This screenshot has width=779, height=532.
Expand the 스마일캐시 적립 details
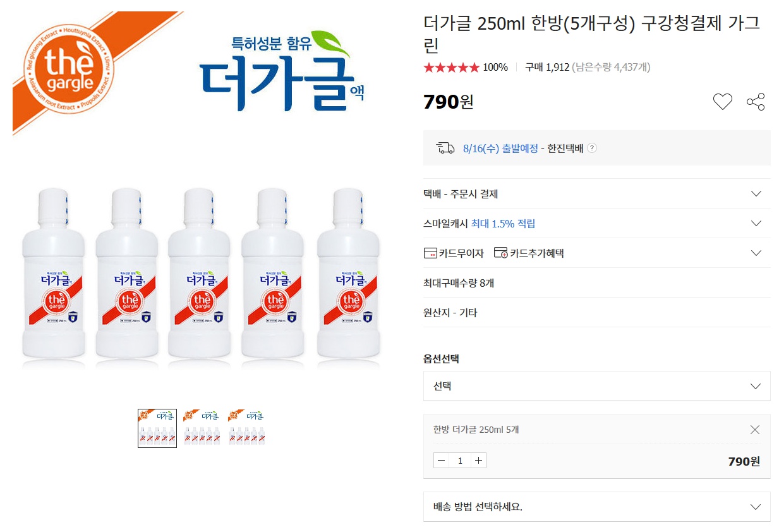756,223
